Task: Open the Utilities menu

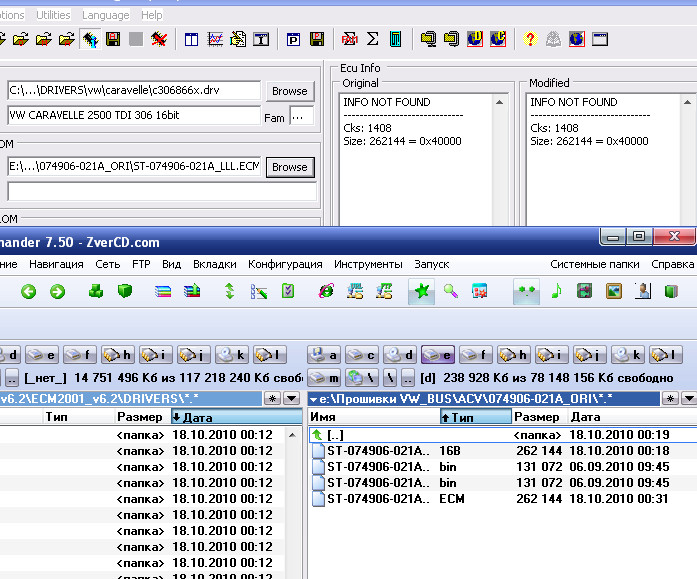Action: (x=53, y=15)
